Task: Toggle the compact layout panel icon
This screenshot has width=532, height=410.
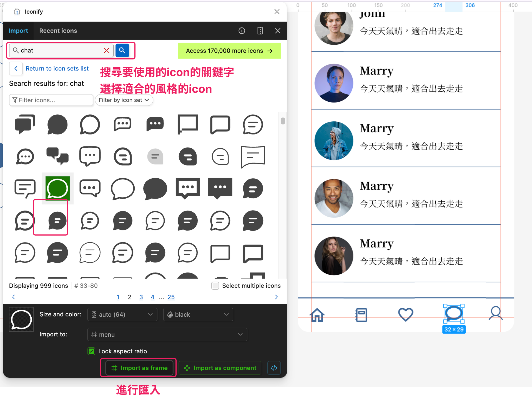Action: point(260,31)
